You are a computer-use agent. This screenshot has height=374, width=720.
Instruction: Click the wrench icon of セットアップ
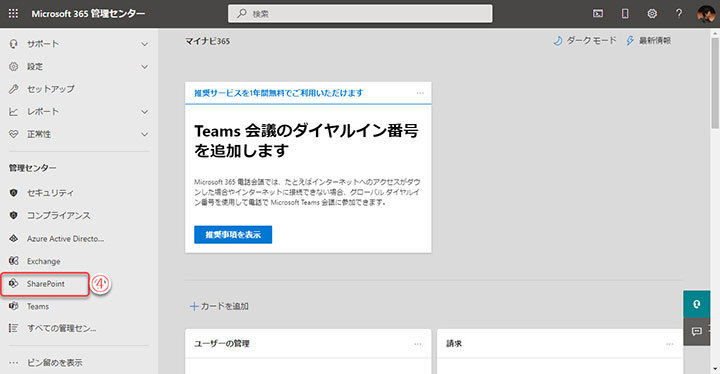pos(13,89)
